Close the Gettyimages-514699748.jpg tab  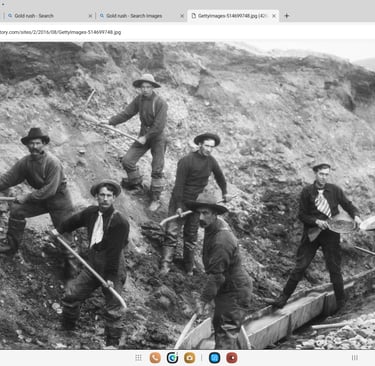click(x=274, y=16)
